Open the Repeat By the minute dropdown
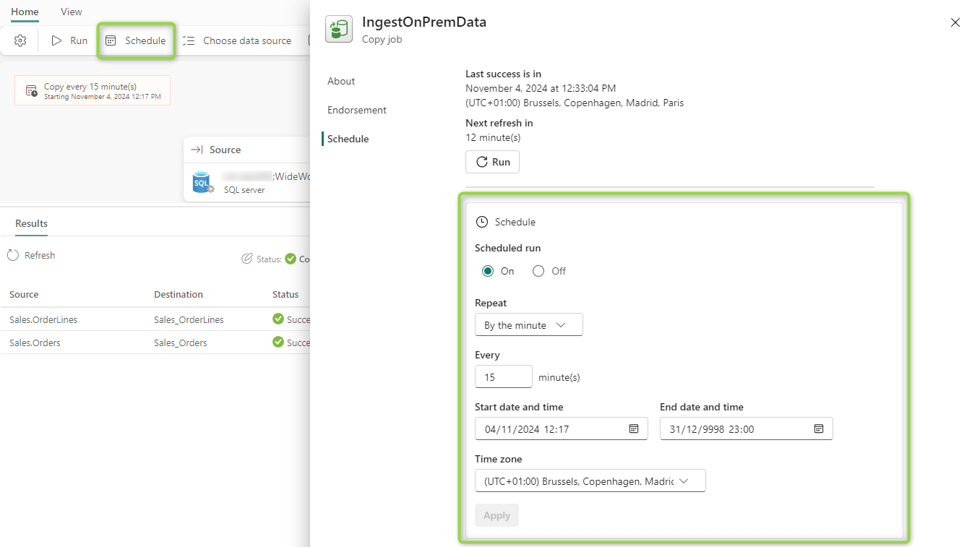Screen dimensions: 980x547 point(528,325)
